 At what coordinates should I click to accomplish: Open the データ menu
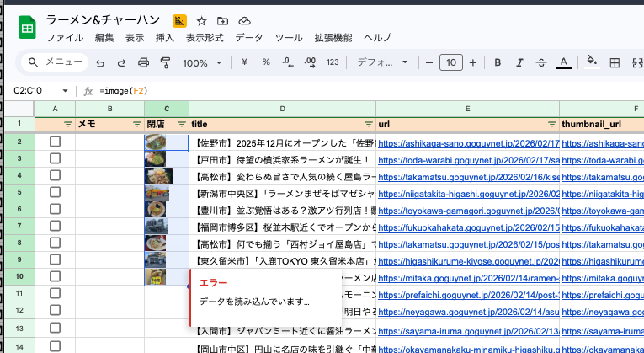(x=248, y=38)
